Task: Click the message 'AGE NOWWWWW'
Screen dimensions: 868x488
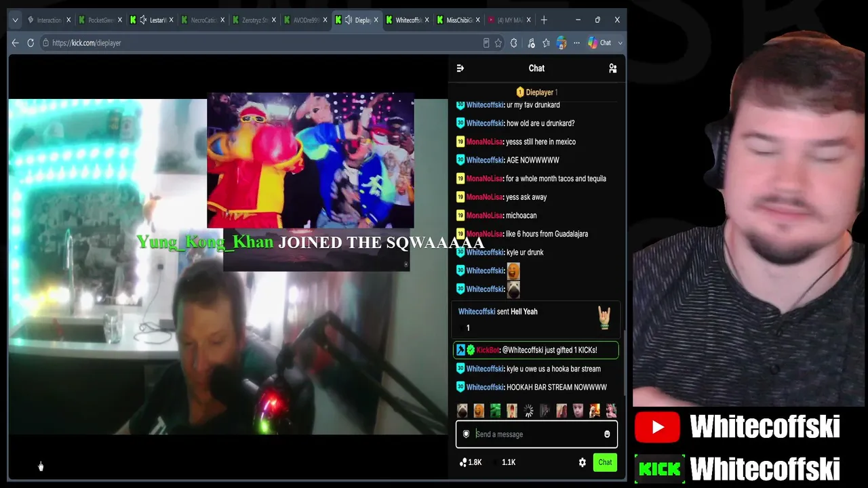Action: tap(533, 160)
